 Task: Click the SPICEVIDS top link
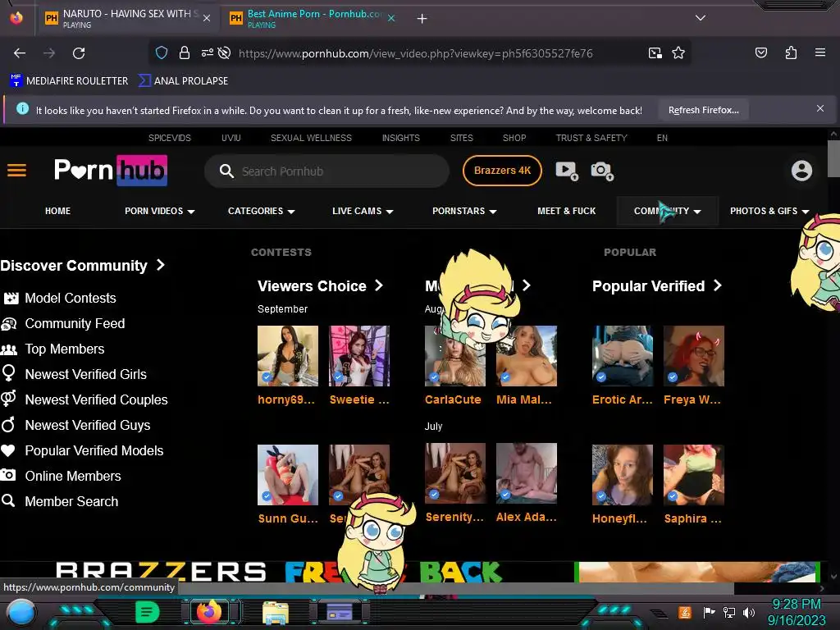coord(169,138)
